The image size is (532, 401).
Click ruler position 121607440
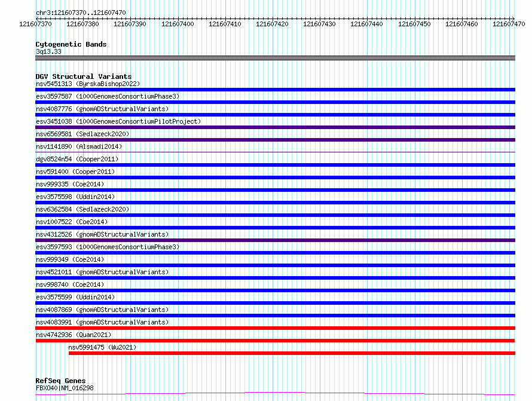pos(366,24)
